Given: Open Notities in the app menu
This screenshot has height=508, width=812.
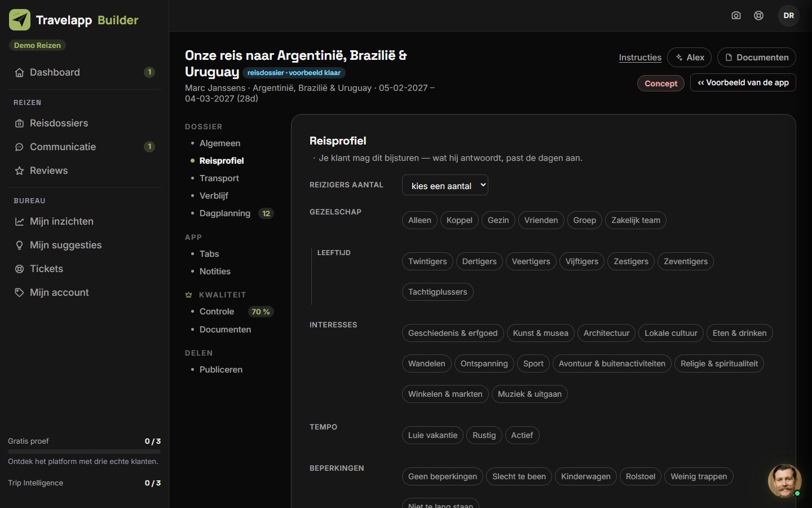Looking at the screenshot, I should [215, 271].
